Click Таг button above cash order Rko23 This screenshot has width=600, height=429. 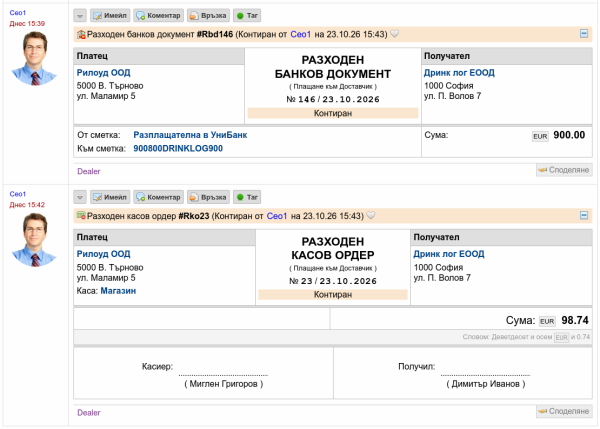click(247, 197)
